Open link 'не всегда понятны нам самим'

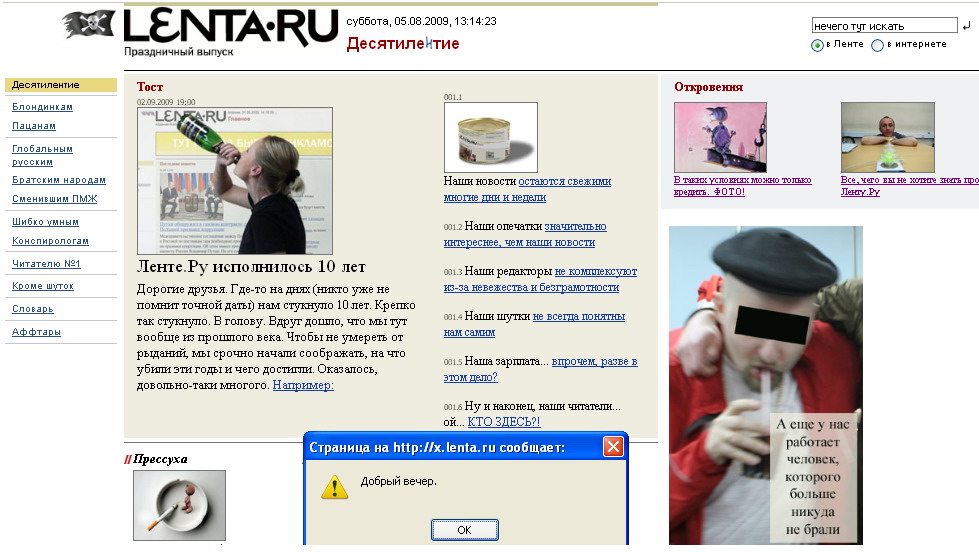pos(534,324)
